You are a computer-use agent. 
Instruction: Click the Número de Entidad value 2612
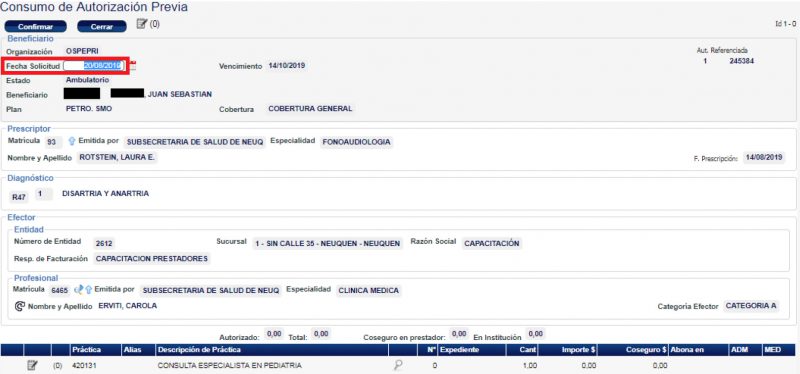[103, 244]
